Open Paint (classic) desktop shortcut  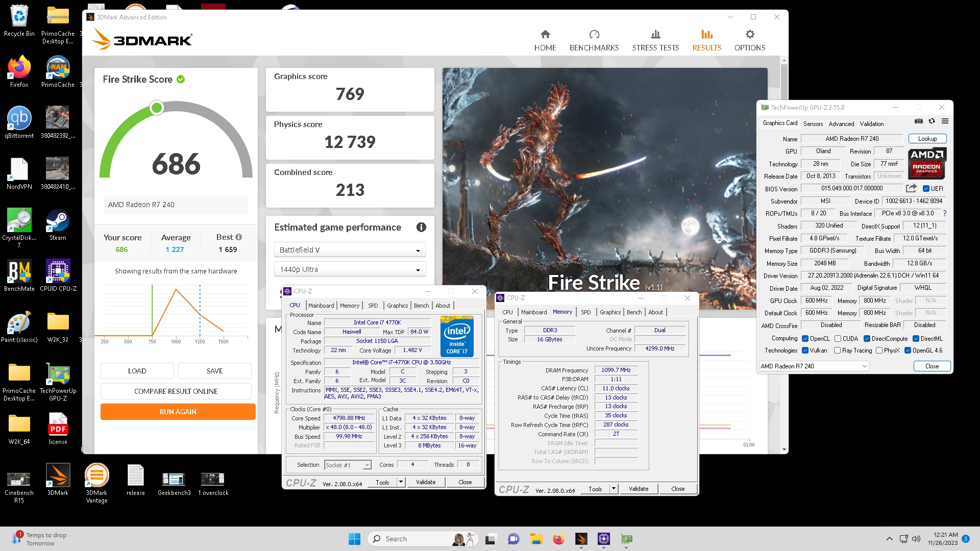(x=19, y=327)
